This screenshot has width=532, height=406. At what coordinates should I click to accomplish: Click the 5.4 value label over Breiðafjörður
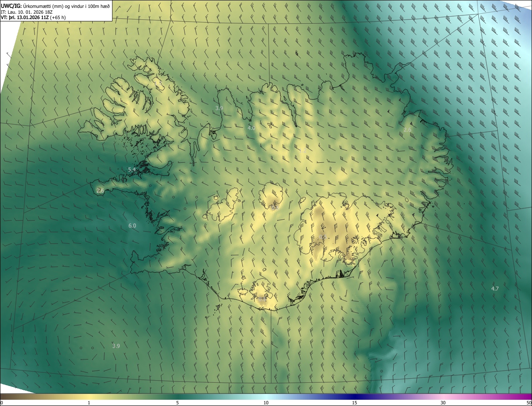[x=132, y=170]
